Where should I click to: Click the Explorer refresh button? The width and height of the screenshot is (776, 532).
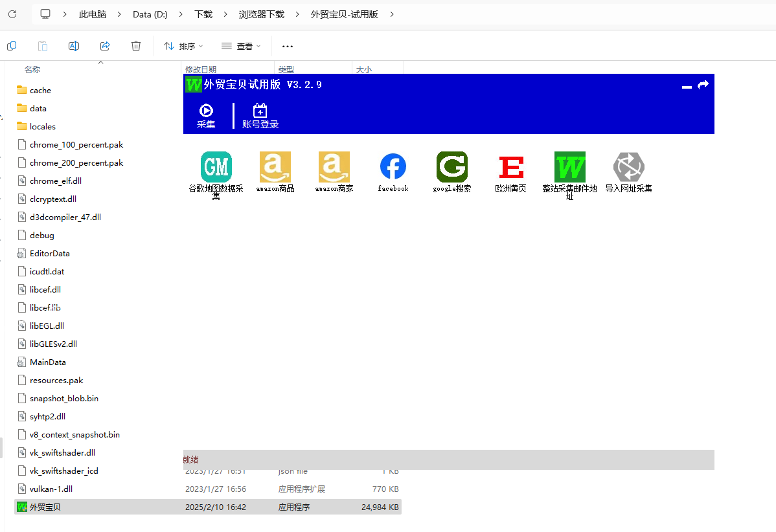tap(12, 14)
